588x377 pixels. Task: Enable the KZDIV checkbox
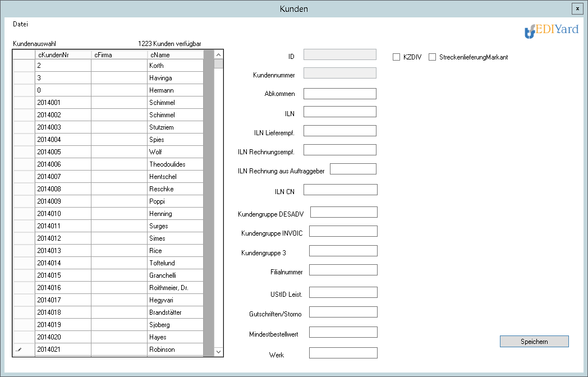(396, 57)
